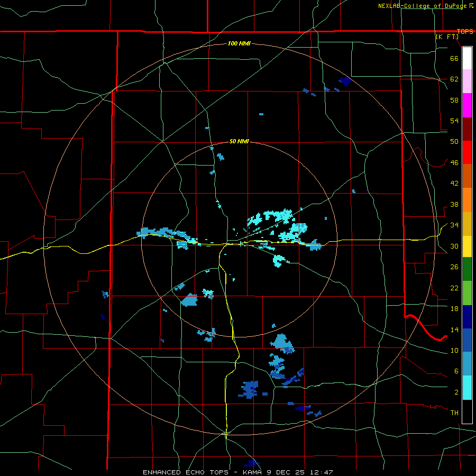Click the cyan legend swatch
The image size is (476, 476).
tap(467, 388)
